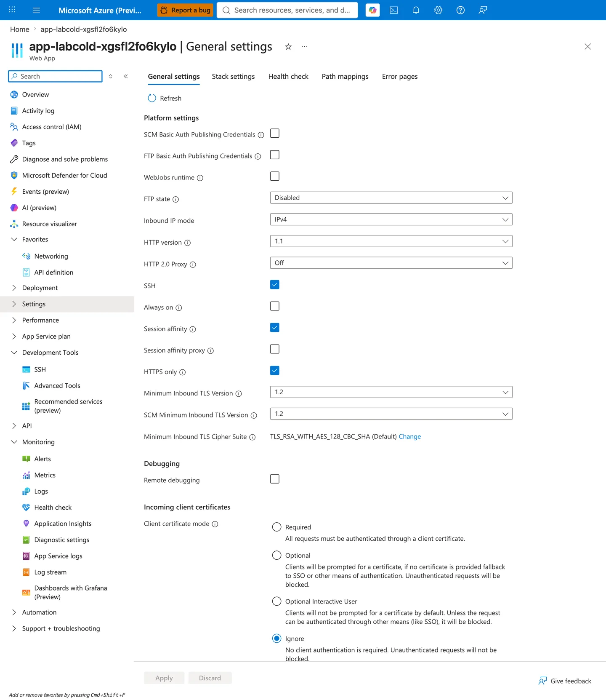The image size is (606, 700).
Task: Open Copilot from the top bar
Action: 372,10
